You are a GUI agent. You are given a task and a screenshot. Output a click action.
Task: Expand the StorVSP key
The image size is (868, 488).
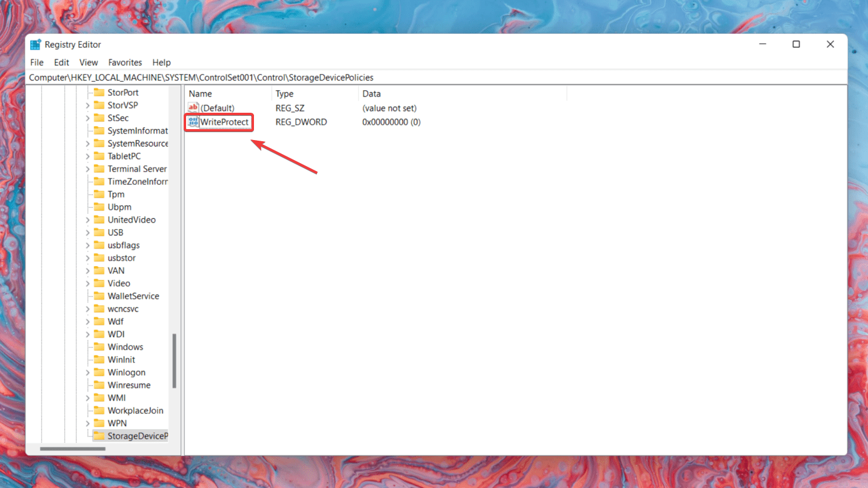point(87,105)
